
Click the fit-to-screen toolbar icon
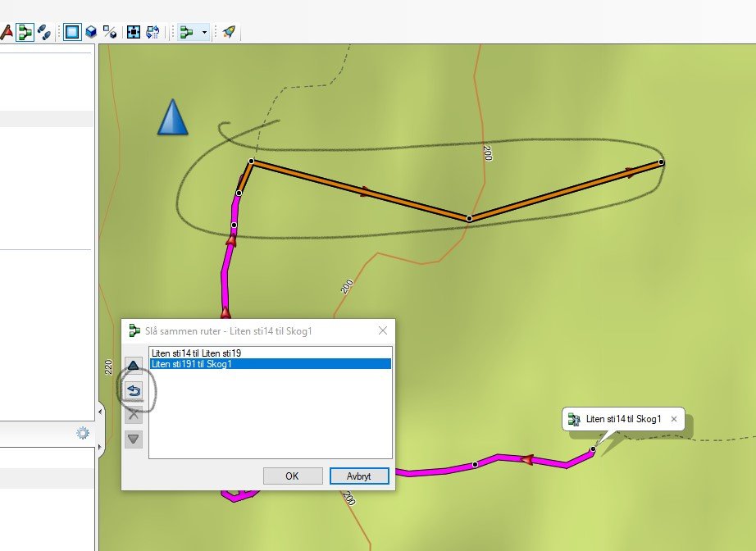pyautogui.click(x=133, y=32)
